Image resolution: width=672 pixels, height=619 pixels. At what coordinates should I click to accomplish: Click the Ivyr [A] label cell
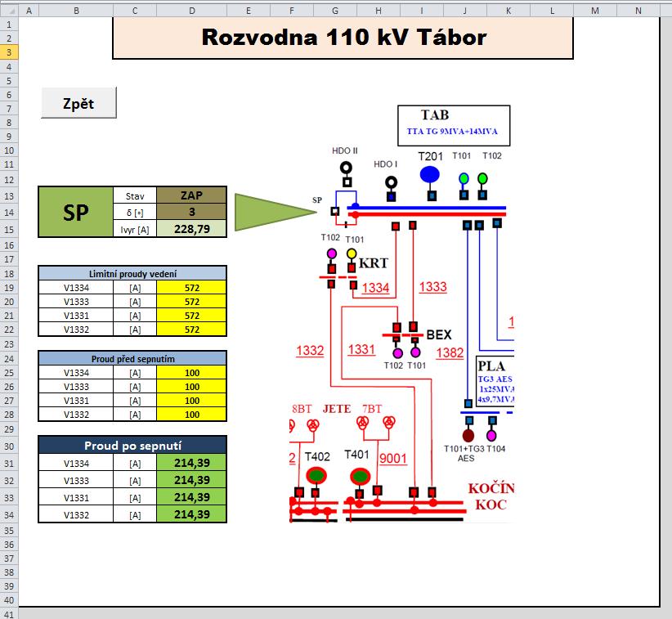[x=135, y=229]
